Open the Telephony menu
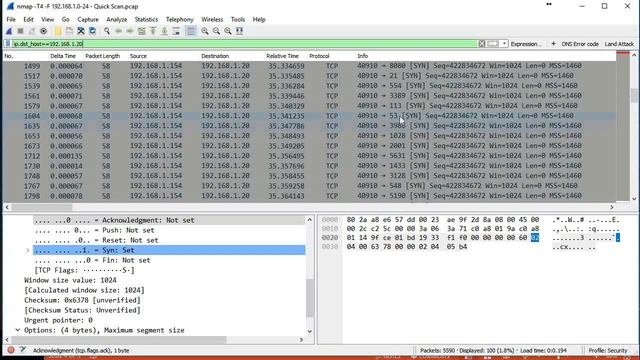The image size is (640, 360). pyautogui.click(x=179, y=19)
